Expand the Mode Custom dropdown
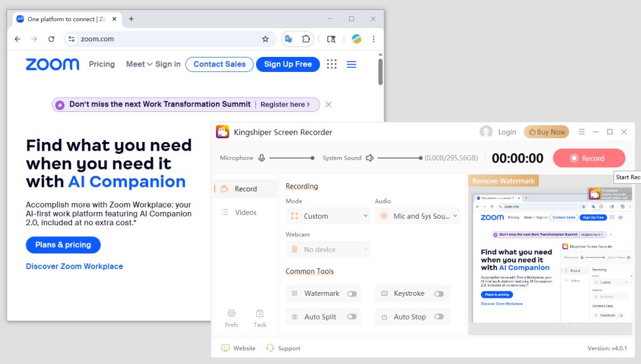This screenshot has height=364, width=641. click(x=328, y=216)
